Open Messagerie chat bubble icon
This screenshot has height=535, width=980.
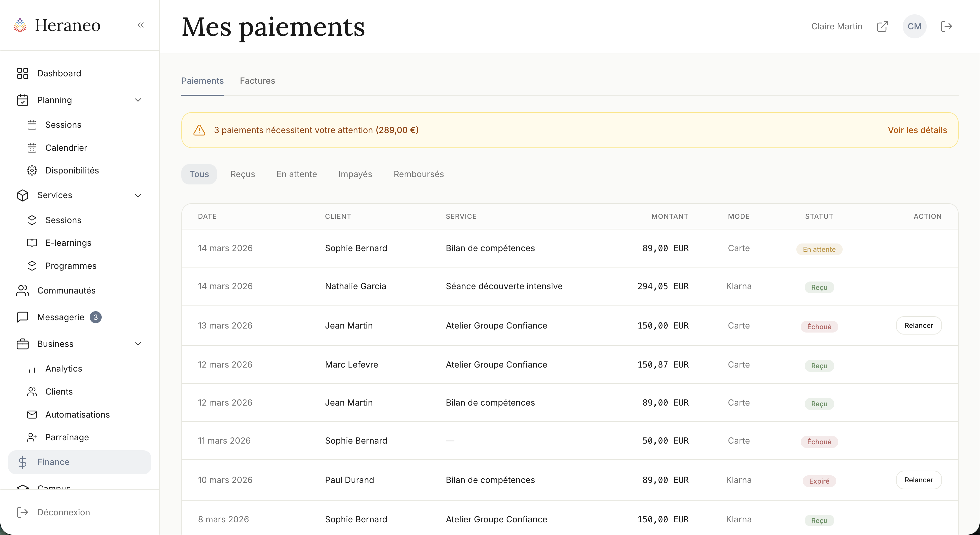pos(22,317)
